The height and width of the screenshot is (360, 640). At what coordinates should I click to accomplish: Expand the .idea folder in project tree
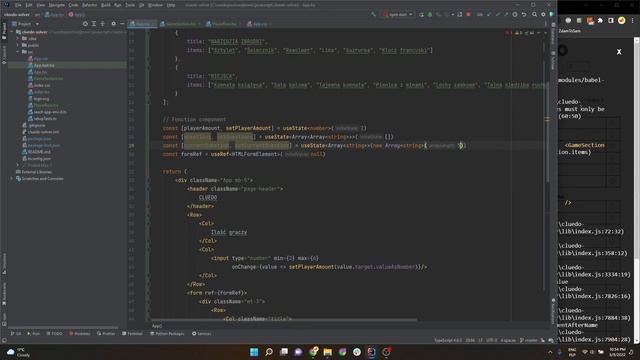18,38
